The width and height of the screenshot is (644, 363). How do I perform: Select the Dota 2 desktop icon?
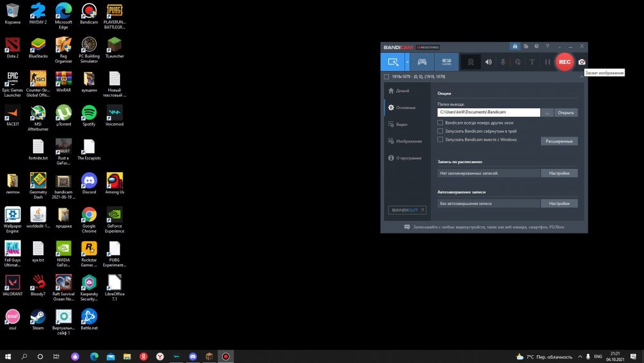(12, 48)
